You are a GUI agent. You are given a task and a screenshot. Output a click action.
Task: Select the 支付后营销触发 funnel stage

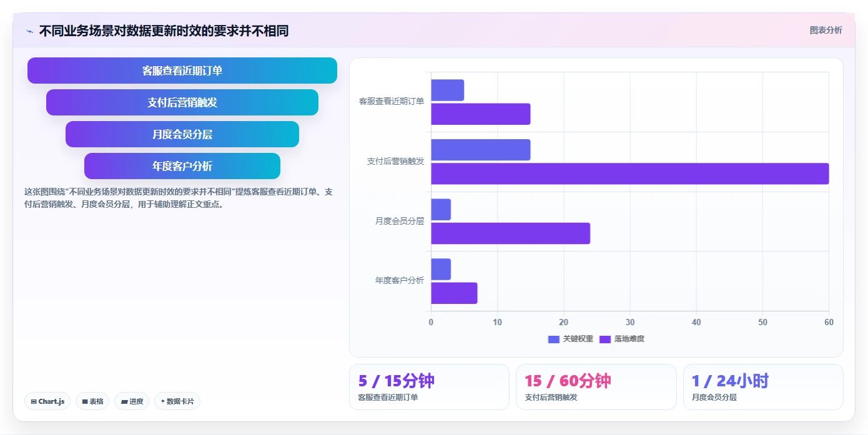pos(182,102)
